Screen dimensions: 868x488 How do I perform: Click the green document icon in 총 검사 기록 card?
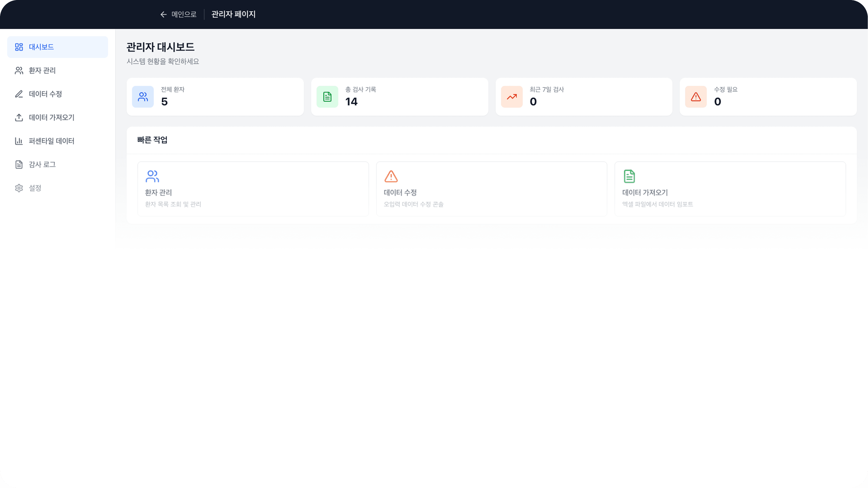(327, 97)
